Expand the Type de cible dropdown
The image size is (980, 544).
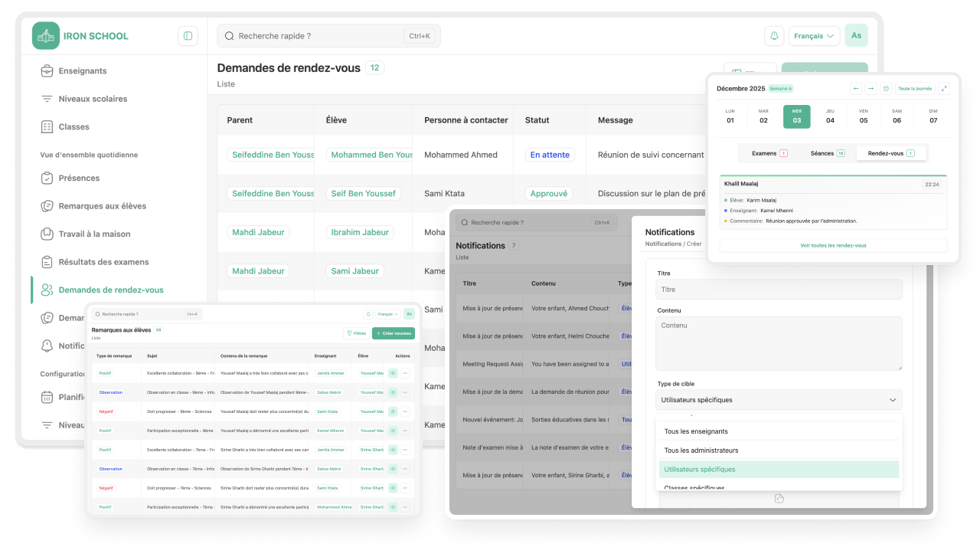[779, 400]
